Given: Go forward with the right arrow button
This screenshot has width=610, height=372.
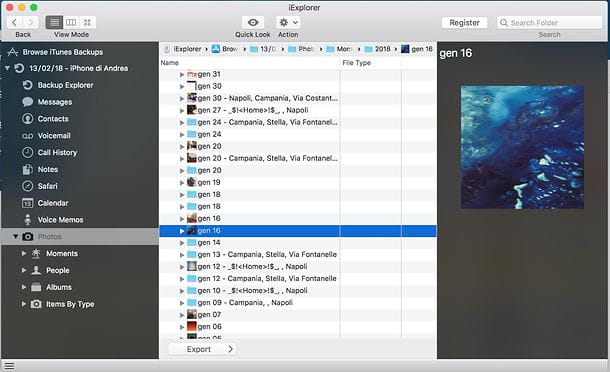Looking at the screenshot, I should tap(31, 23).
